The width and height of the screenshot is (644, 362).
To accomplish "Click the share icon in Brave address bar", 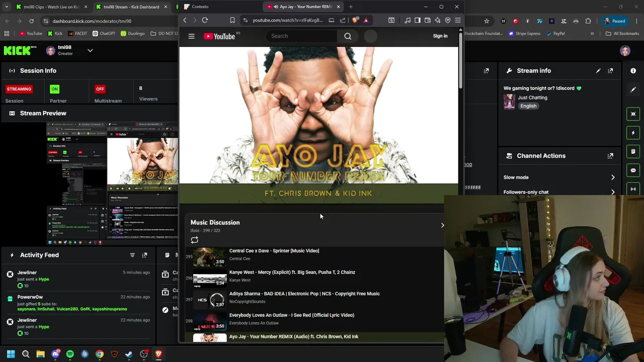I will [x=343, y=20].
